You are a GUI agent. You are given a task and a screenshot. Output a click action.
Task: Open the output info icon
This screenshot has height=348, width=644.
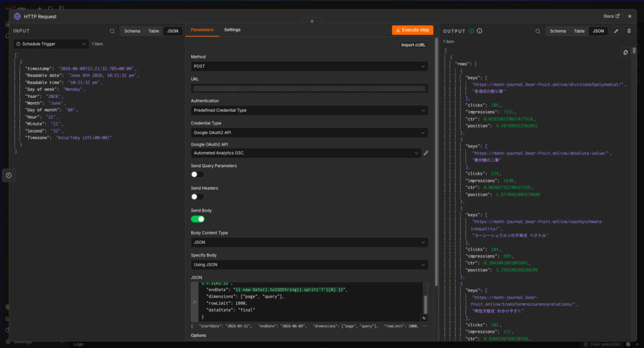point(479,31)
